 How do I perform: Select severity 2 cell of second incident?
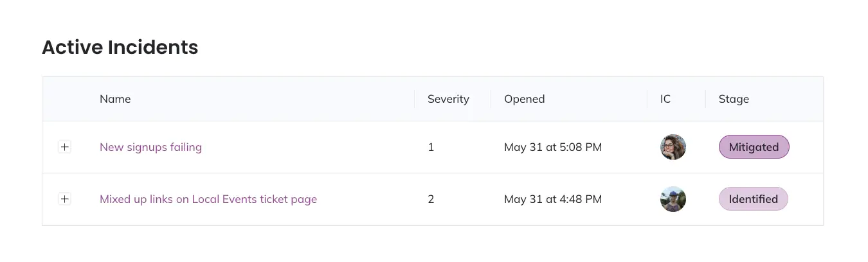(x=431, y=199)
